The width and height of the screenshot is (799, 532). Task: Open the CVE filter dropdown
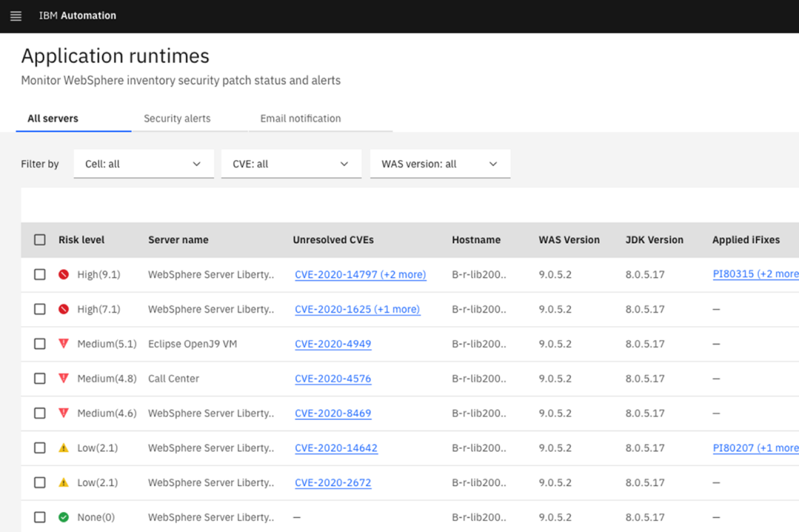coord(291,163)
